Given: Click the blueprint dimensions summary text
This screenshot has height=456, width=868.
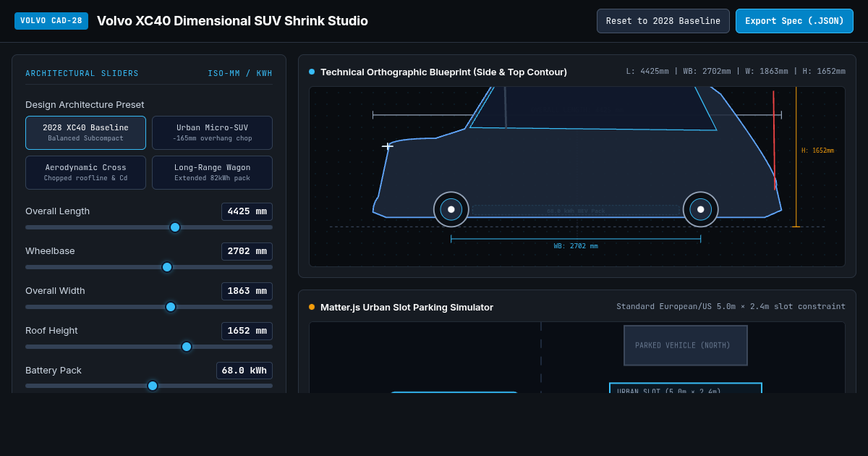Looking at the screenshot, I should [736, 71].
